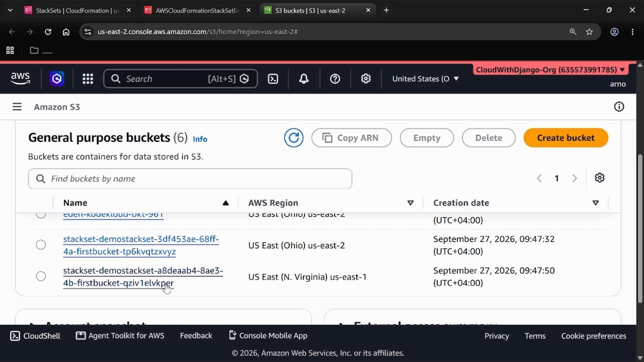Open the AWS console home logo

20,79
